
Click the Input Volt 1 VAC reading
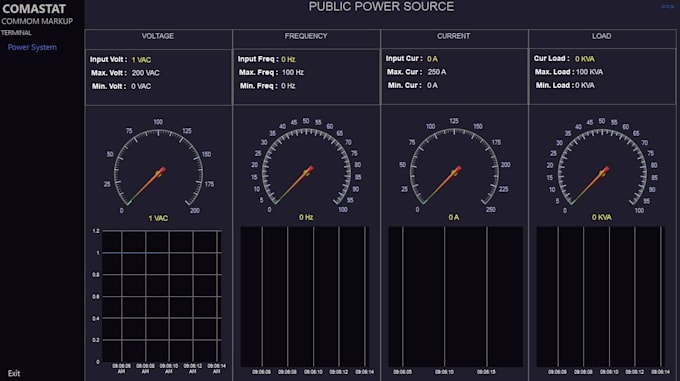click(120, 60)
